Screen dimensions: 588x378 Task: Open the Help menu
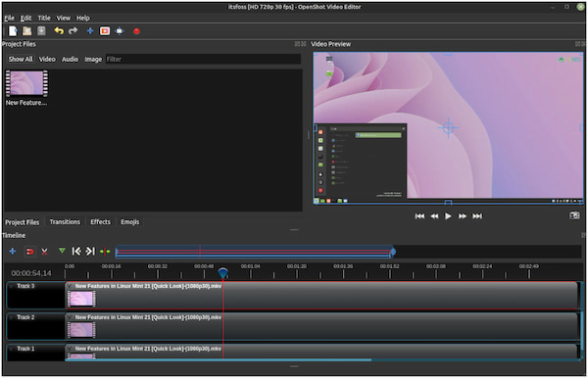point(83,18)
